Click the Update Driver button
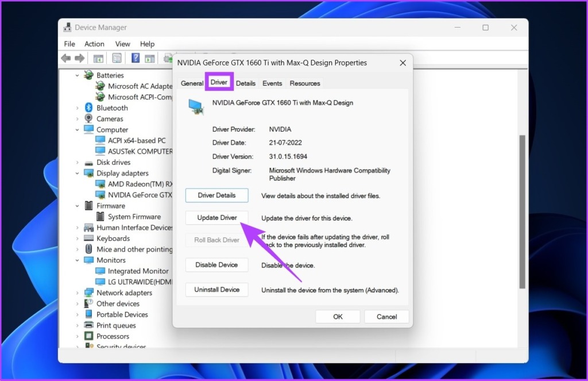The width and height of the screenshot is (588, 381). (216, 218)
